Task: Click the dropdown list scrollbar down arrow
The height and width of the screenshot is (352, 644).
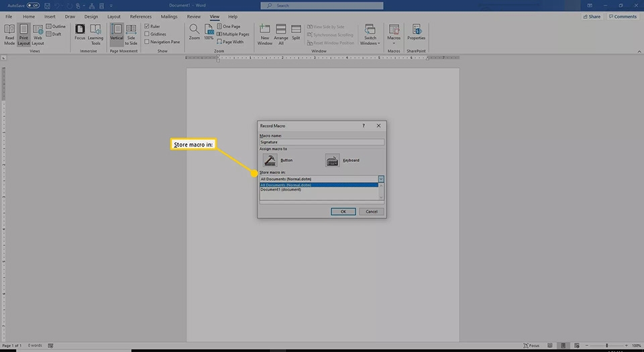Action: (381, 197)
